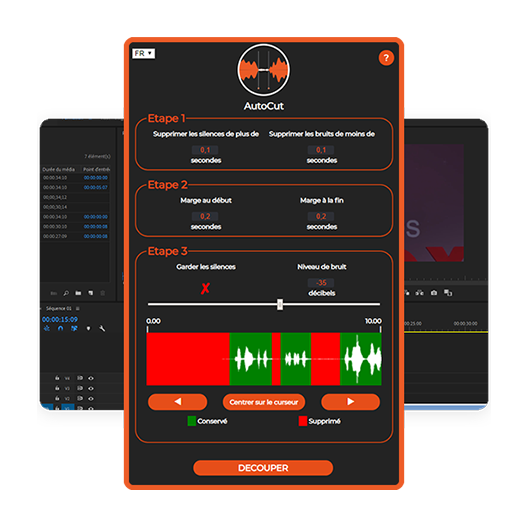Edit Supprimer les bruits de moins de field

click(x=321, y=150)
